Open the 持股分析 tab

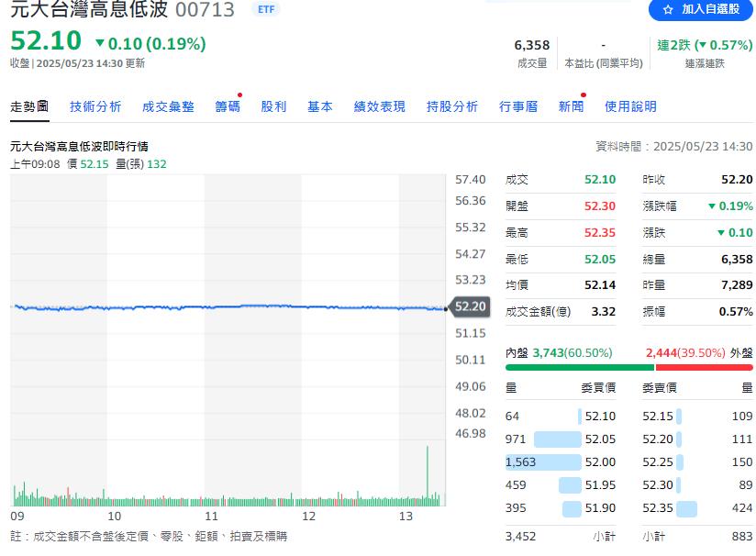[451, 106]
